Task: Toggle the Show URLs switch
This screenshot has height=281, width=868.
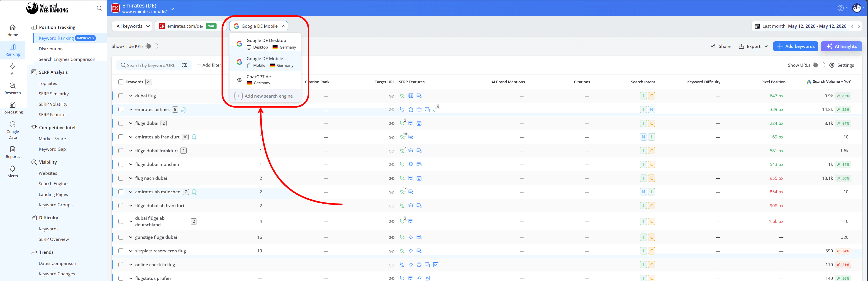Action: pyautogui.click(x=819, y=65)
